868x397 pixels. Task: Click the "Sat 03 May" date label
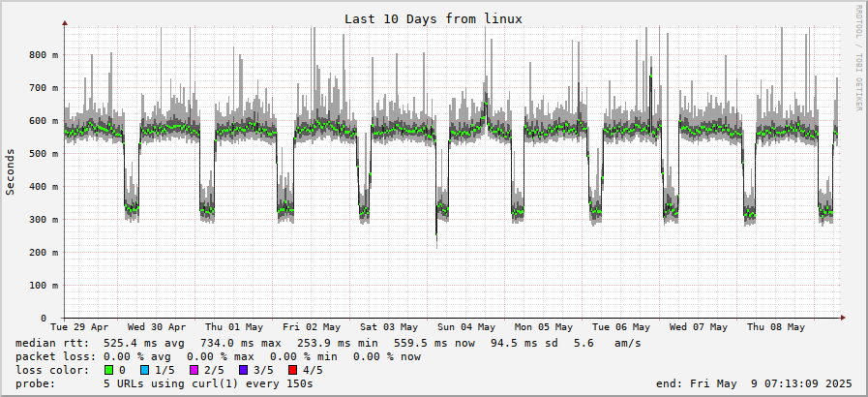click(x=389, y=327)
